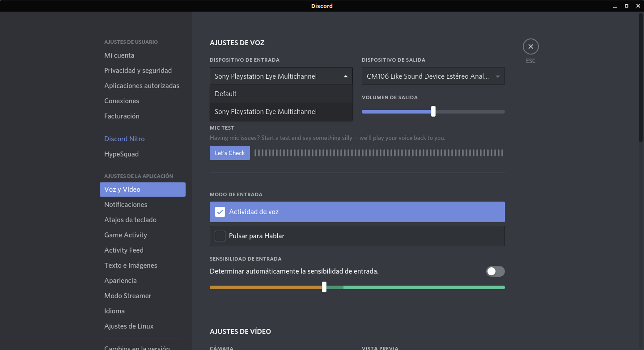Screen dimensions: 644x350
Task: Start a mic test with Let's Check
Action: [229, 152]
